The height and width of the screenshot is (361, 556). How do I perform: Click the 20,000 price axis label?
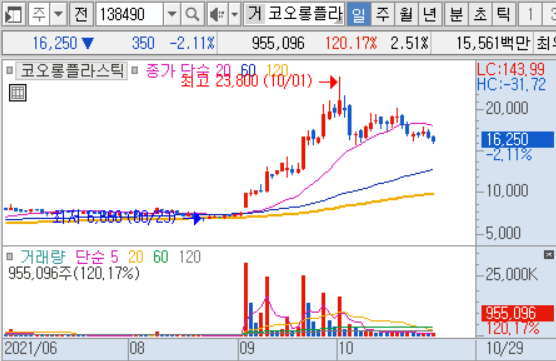(x=507, y=108)
